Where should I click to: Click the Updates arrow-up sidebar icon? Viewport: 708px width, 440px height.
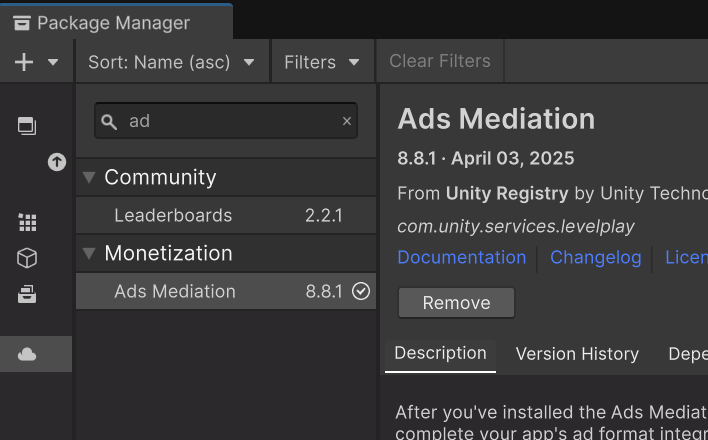[x=57, y=162]
